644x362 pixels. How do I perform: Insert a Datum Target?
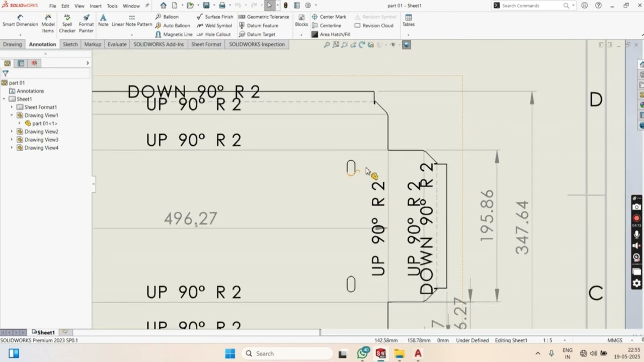[257, 35]
